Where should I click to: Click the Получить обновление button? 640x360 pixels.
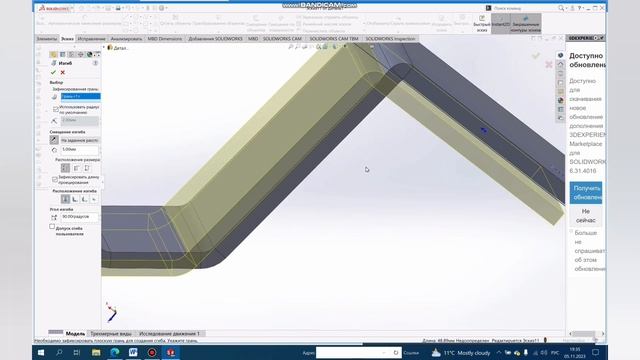pyautogui.click(x=586, y=193)
